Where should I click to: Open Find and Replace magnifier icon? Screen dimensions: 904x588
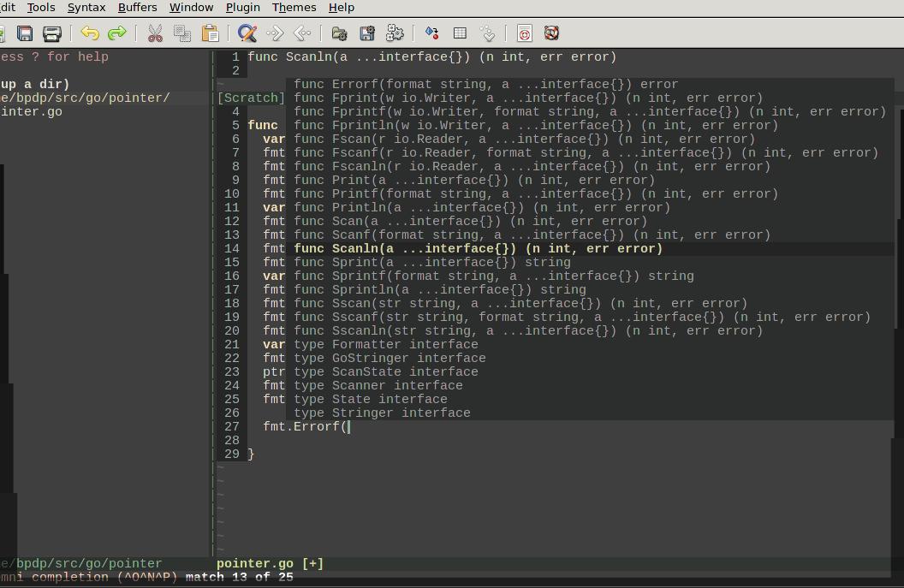[x=247, y=33]
